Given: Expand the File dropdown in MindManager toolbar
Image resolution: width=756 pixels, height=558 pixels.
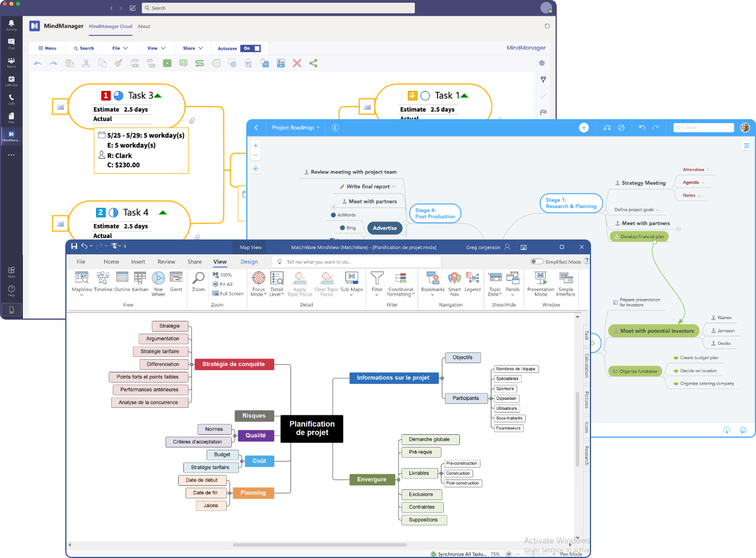Looking at the screenshot, I should click(120, 48).
